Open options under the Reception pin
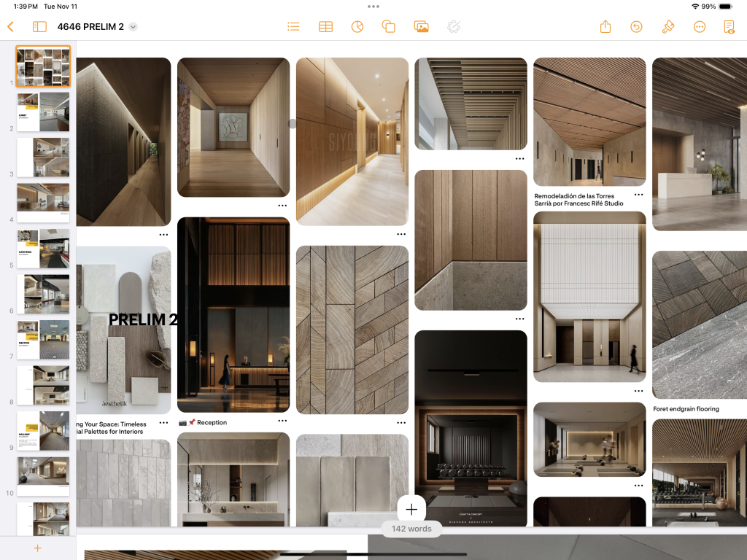 click(x=282, y=421)
